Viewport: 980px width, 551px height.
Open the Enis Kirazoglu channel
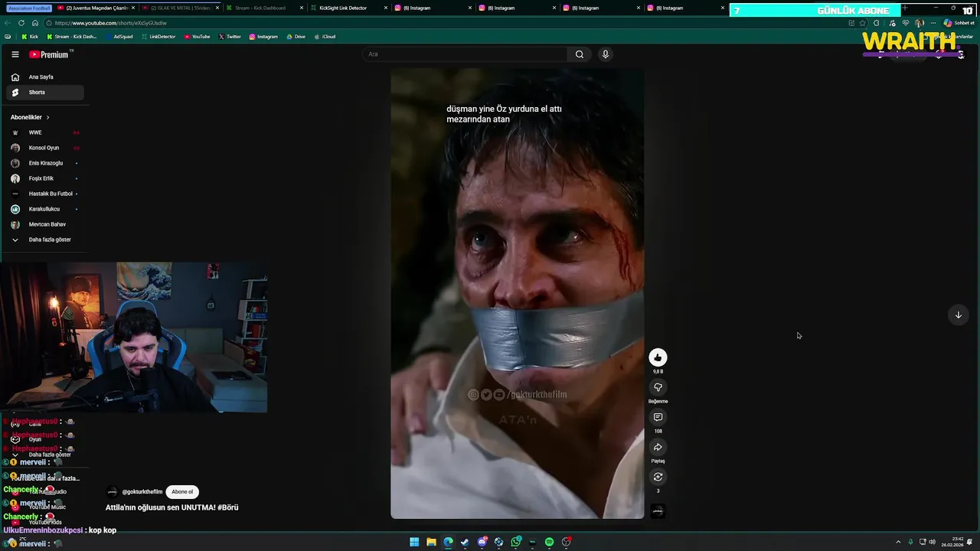point(45,163)
